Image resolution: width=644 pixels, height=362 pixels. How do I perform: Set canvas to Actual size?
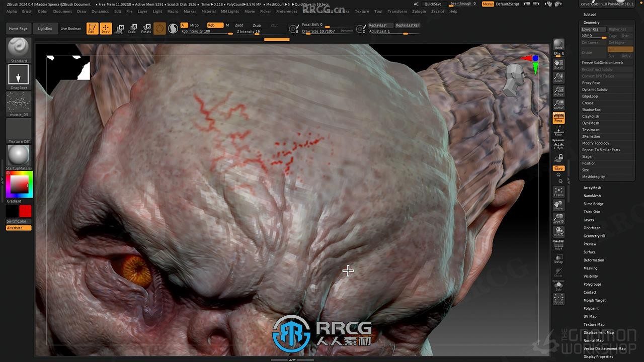(558, 91)
